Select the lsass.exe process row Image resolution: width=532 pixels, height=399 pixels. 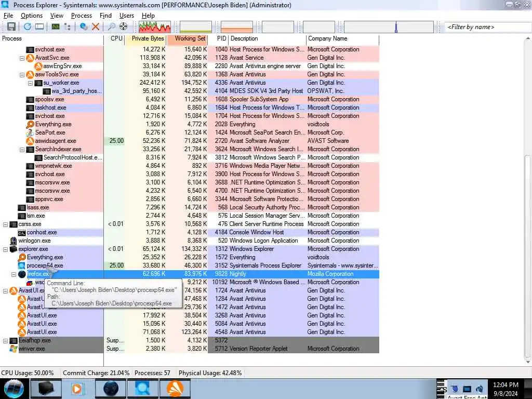[189, 207]
